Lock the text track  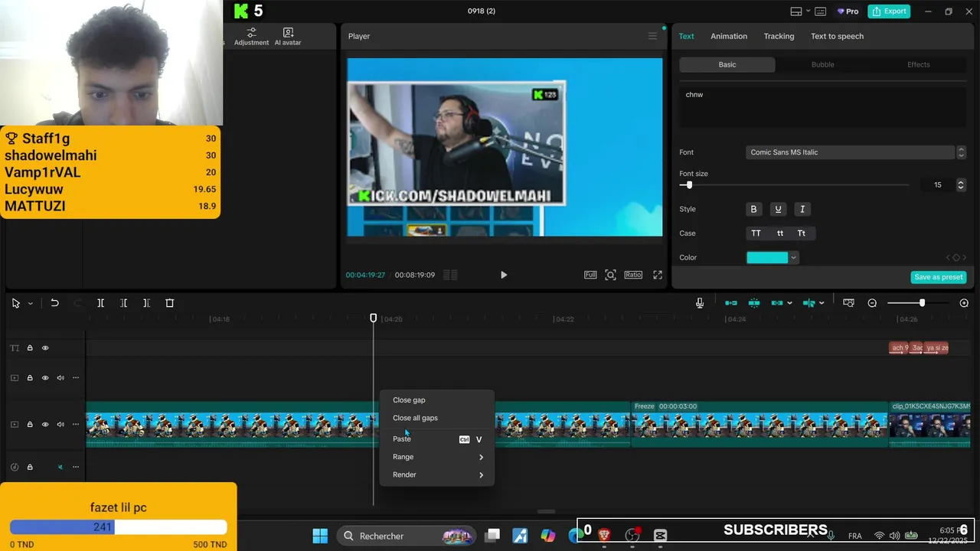click(30, 348)
